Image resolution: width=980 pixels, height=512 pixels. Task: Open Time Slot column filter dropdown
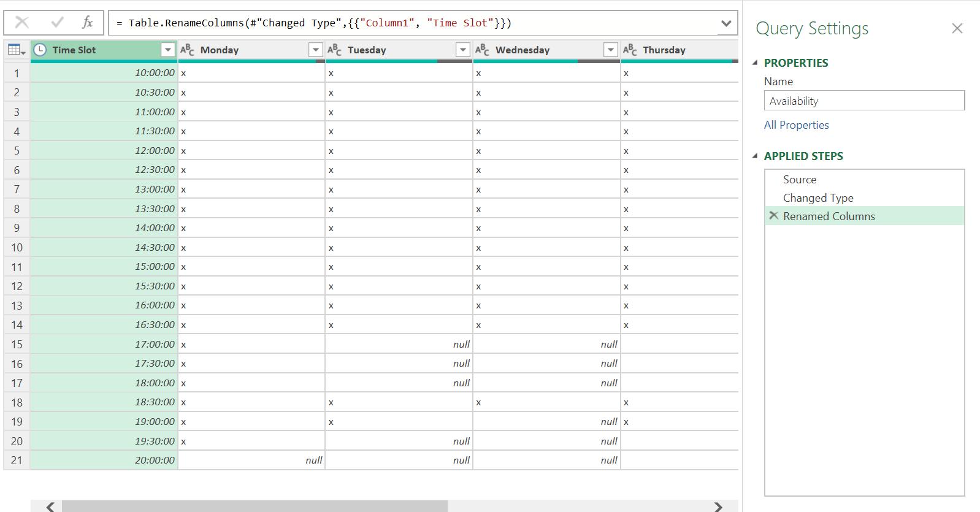point(168,50)
